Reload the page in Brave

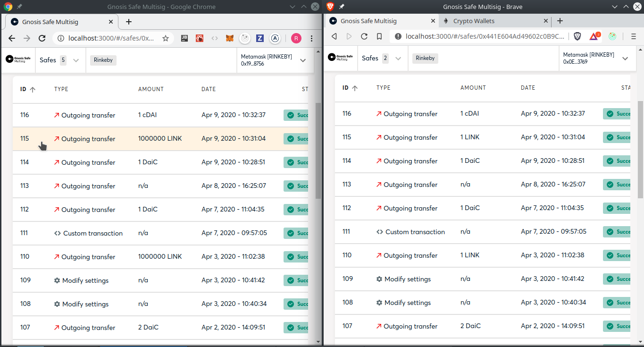coord(364,36)
